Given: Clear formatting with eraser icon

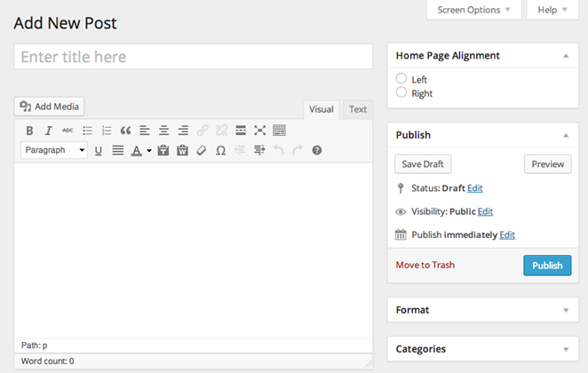Looking at the screenshot, I should [x=202, y=150].
